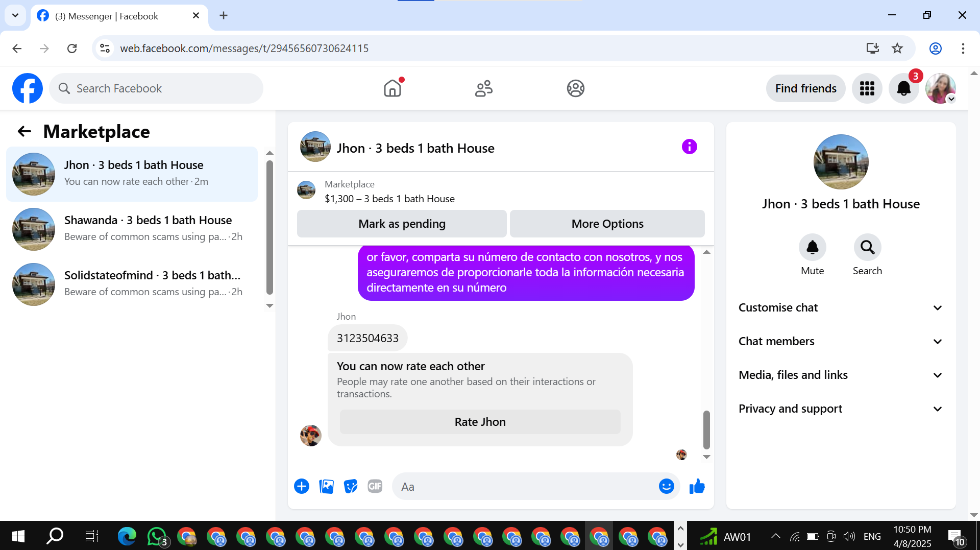
Task: Click Rate Jhon button
Action: point(480,422)
